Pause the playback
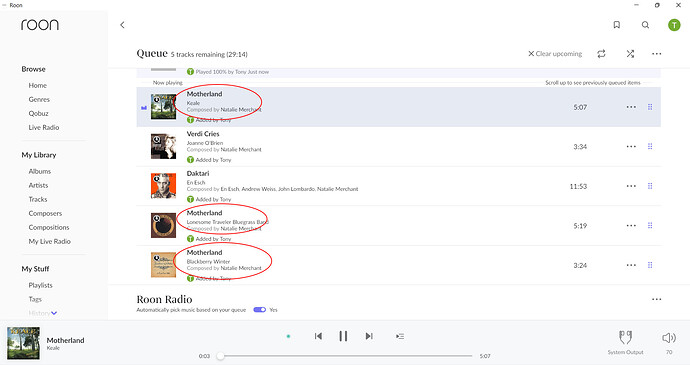The height and width of the screenshot is (366, 690). (x=343, y=336)
